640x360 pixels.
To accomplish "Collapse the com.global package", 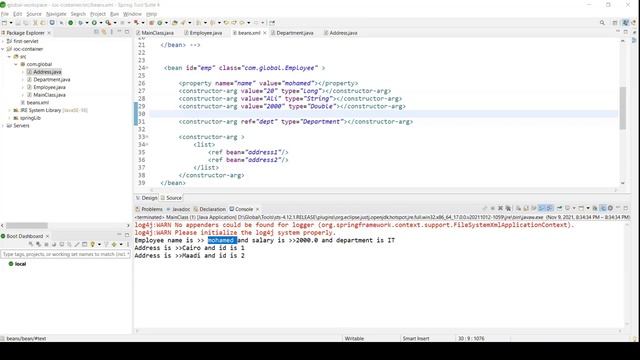I will pos(16,64).
